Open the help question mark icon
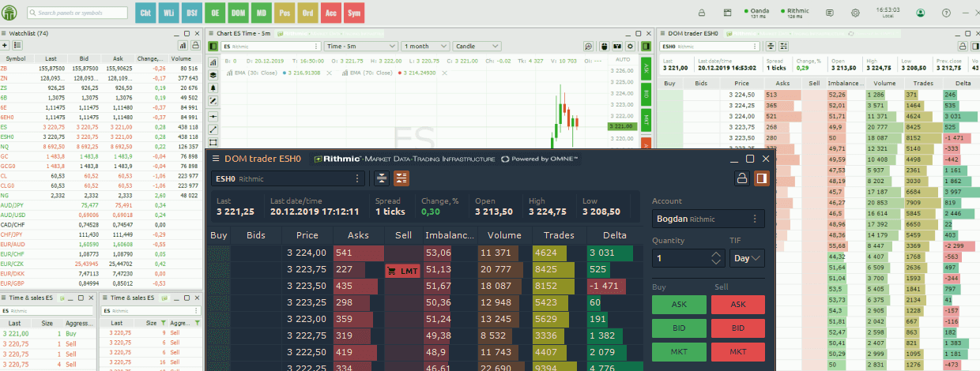Image resolution: width=980 pixels, height=371 pixels. (946, 13)
